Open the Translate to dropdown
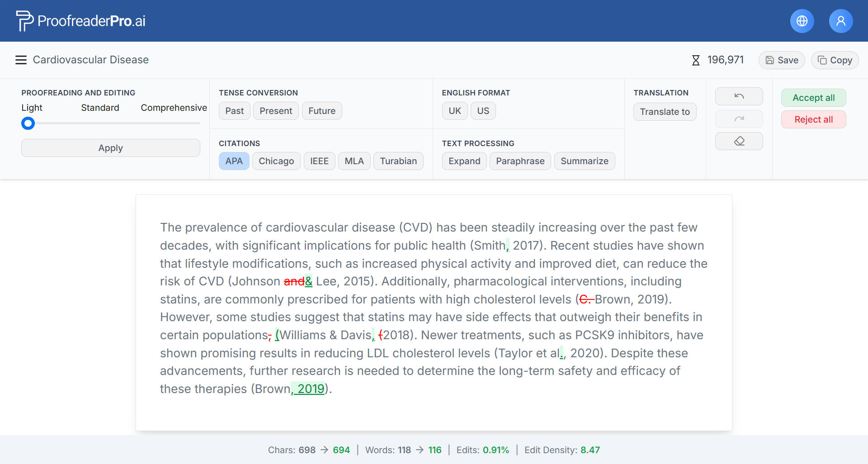This screenshot has height=464, width=868. point(665,112)
